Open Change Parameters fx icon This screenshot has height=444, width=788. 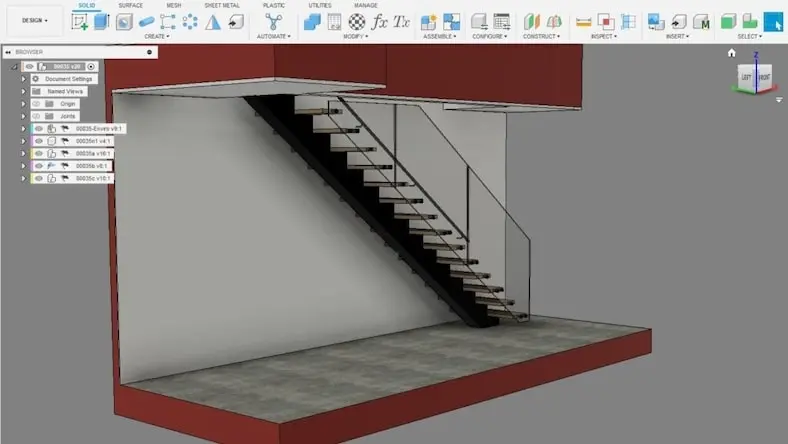click(379, 22)
